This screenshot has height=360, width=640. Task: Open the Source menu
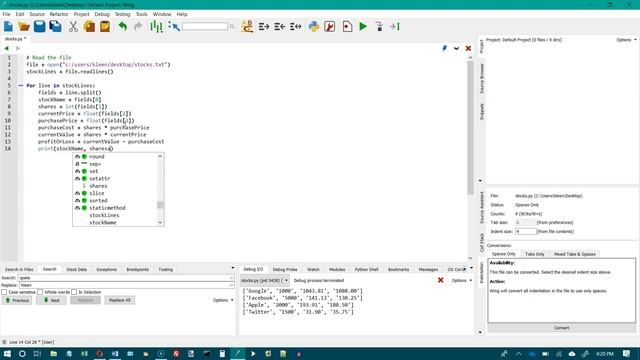click(37, 14)
